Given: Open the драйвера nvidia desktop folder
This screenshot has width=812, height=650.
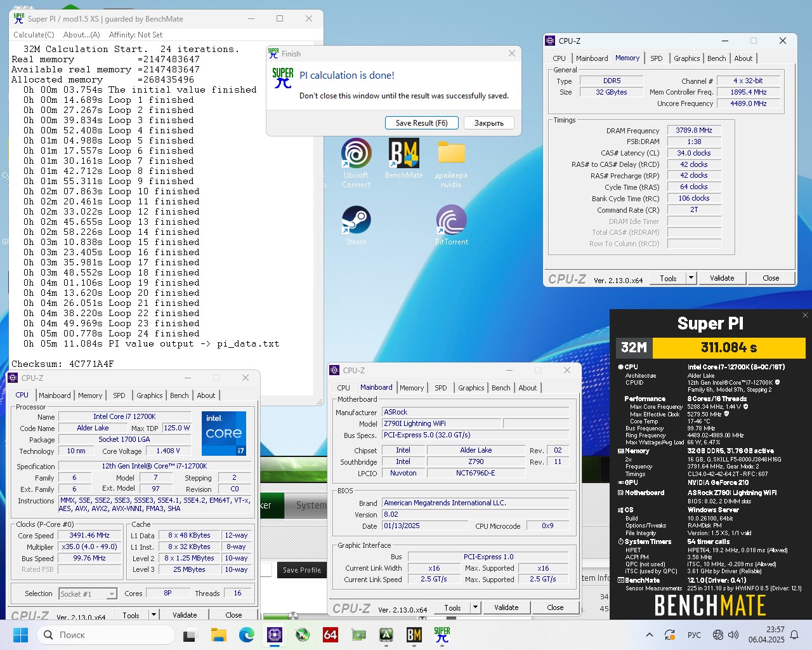Looking at the screenshot, I should pyautogui.click(x=451, y=164).
